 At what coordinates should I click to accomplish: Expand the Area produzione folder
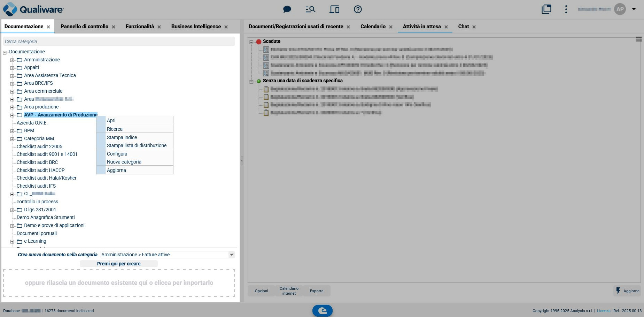point(12,107)
